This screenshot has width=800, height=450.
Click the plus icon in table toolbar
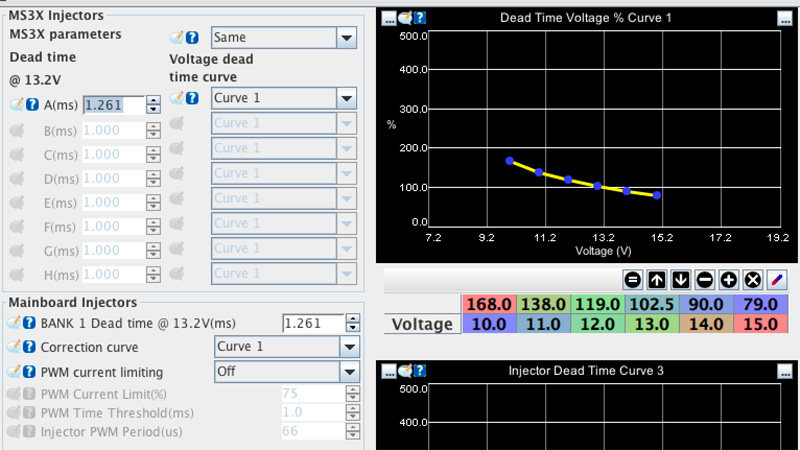(729, 280)
